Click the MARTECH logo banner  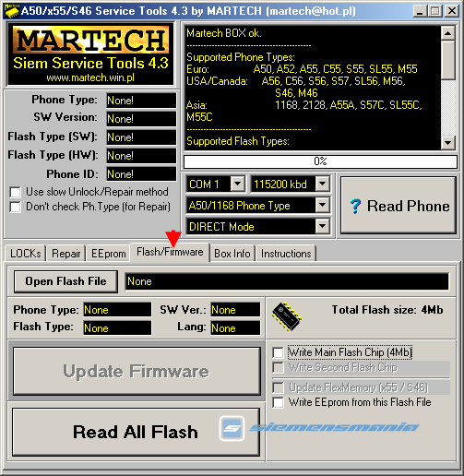tap(90, 54)
